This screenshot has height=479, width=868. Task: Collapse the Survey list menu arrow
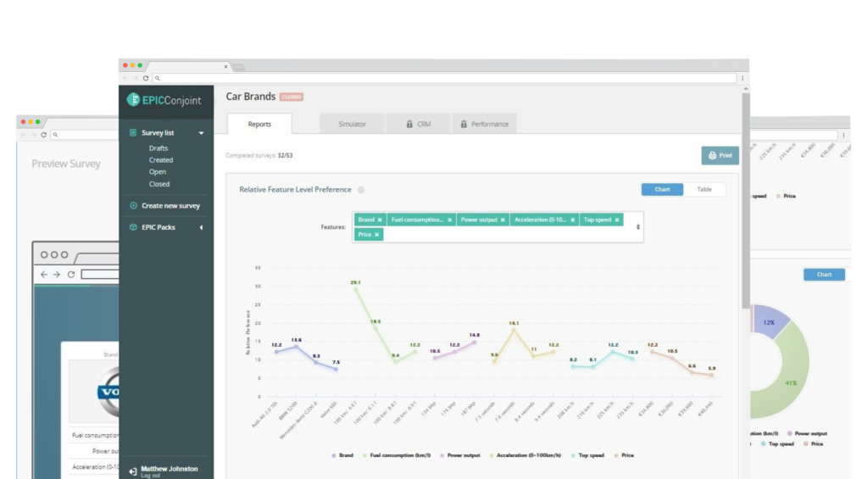[202, 133]
